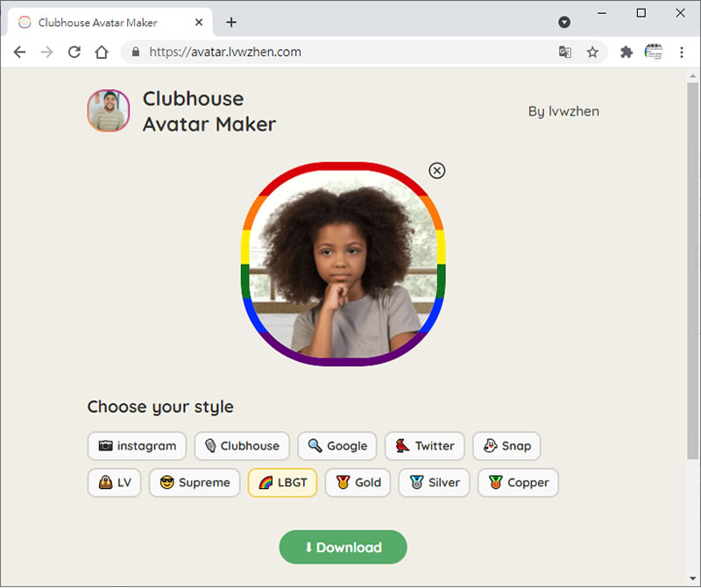Screen dimensions: 701x588
Task: Open Chrome's three-dot menu
Action: click(681, 53)
